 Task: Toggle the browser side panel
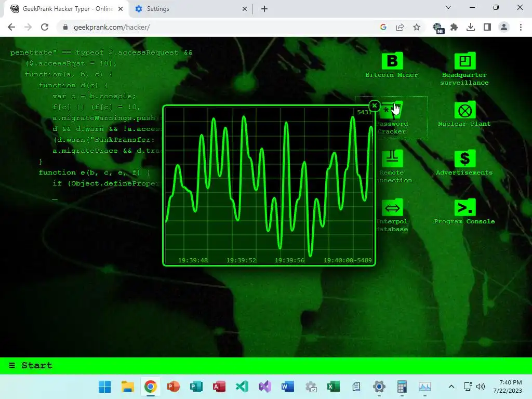(487, 27)
